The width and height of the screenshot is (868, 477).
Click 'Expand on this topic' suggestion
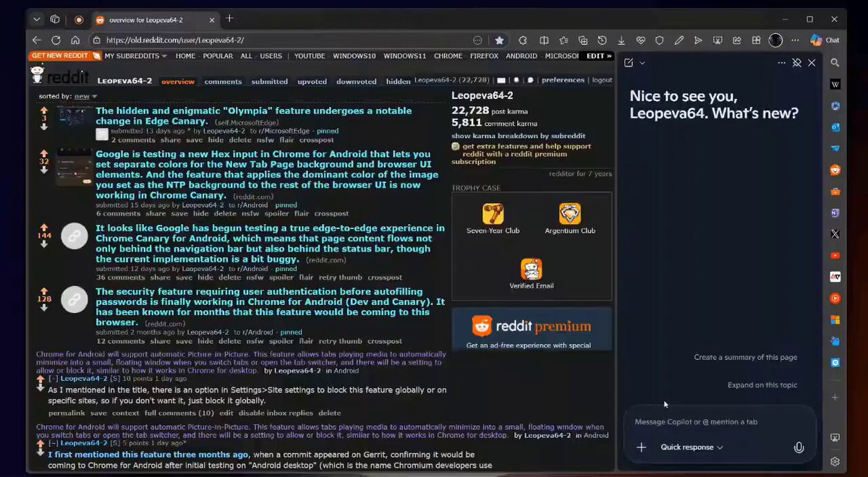762,385
